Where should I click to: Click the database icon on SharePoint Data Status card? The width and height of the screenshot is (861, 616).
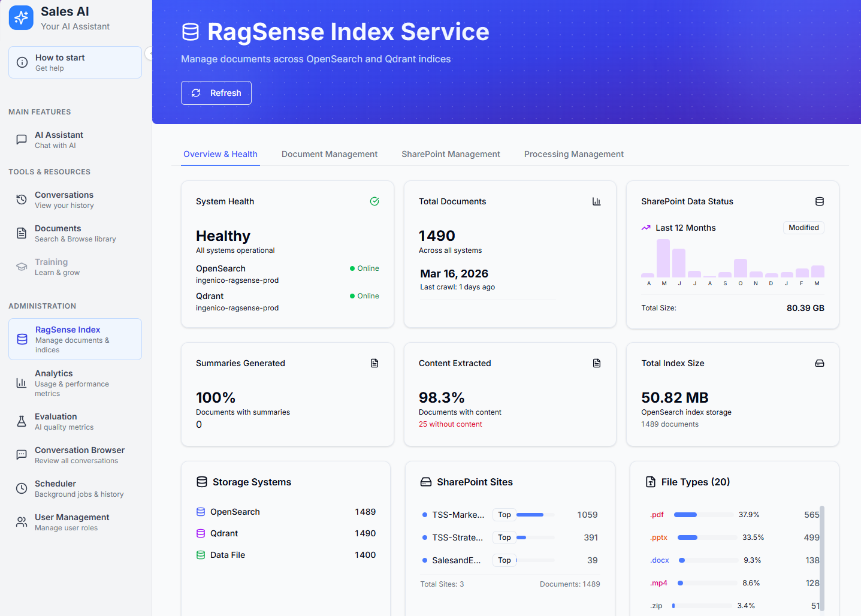(820, 201)
